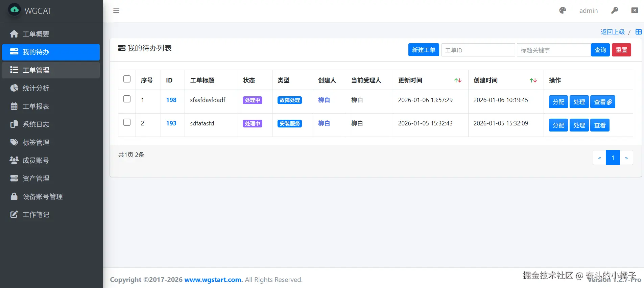The height and width of the screenshot is (288, 644).
Task: Open 资产管理 in sidebar
Action: point(51,178)
